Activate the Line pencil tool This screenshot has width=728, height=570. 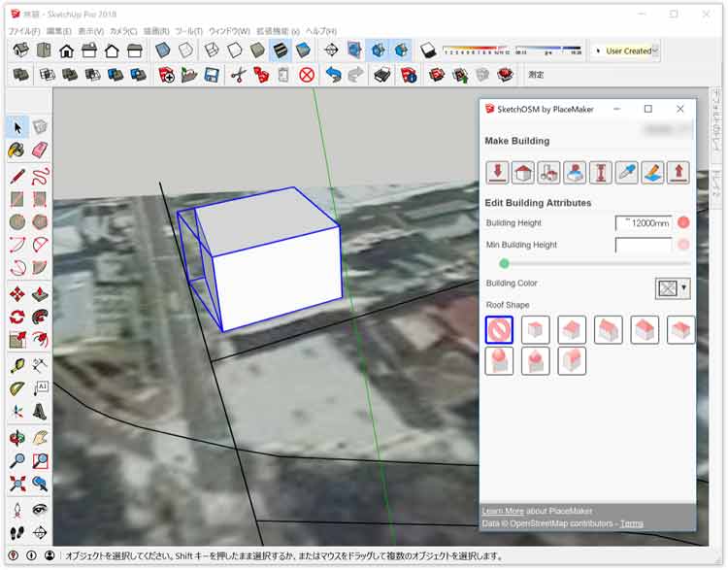coord(17,176)
